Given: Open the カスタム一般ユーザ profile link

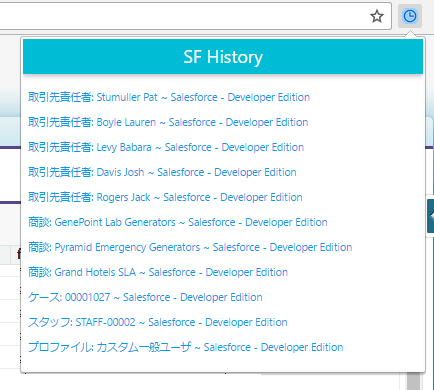Looking at the screenshot, I should tap(186, 347).
